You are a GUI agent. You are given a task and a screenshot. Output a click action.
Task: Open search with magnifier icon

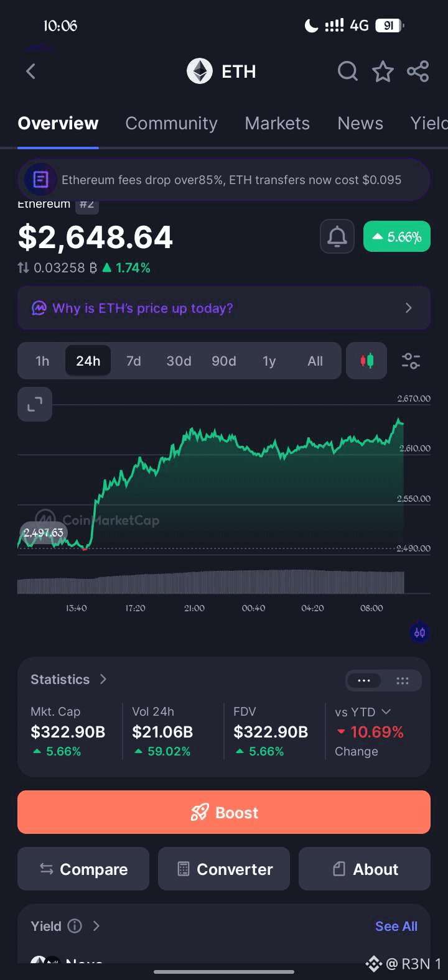click(348, 72)
